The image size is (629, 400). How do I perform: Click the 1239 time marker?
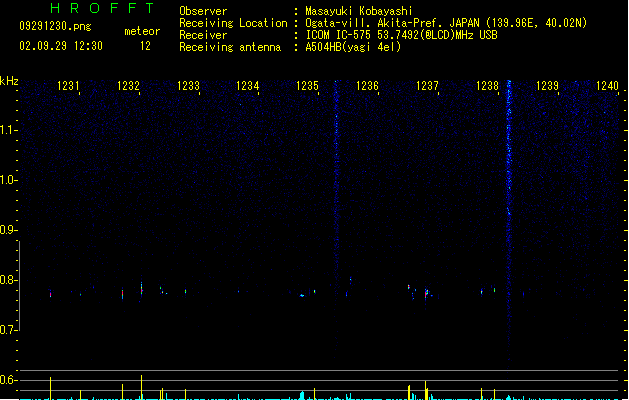coord(547,85)
